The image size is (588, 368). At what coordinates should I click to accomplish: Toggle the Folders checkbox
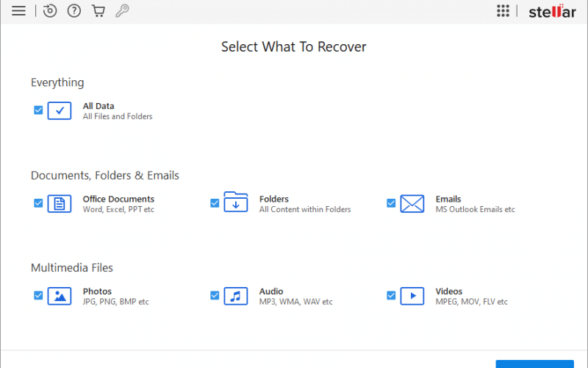click(215, 203)
